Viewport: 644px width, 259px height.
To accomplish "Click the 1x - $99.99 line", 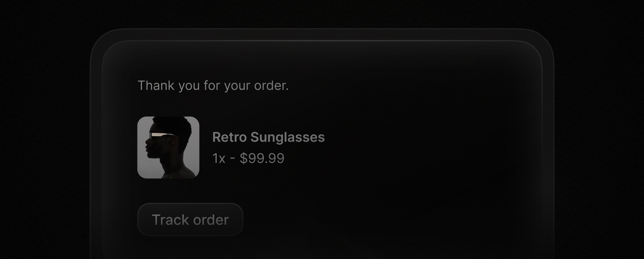I will coord(248,158).
